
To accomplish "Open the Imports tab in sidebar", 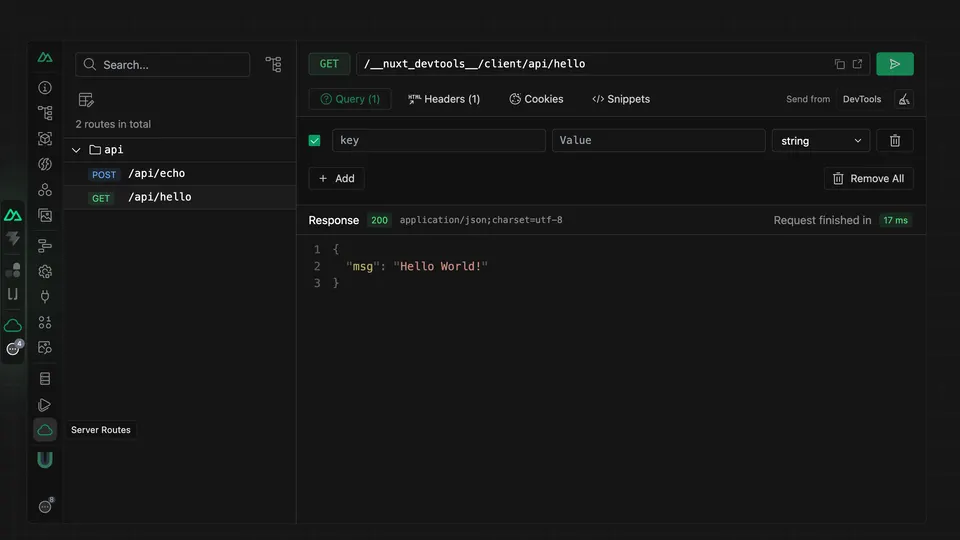I will [x=45, y=164].
